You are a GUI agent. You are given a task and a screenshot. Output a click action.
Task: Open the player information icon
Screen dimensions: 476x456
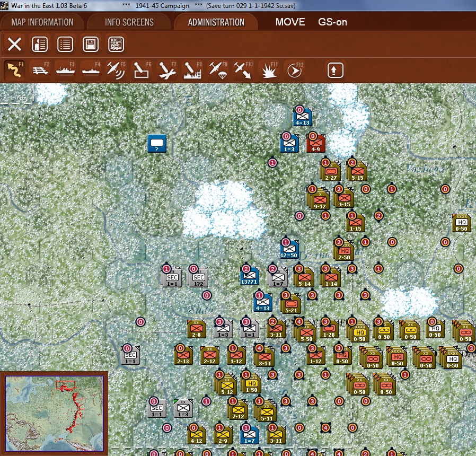click(x=40, y=45)
